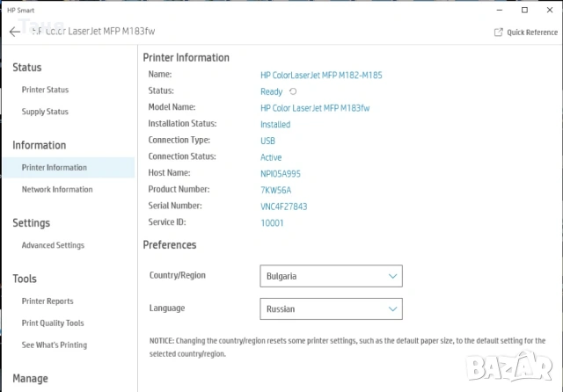
Task: Click the Manage section heading
Action: tap(30, 378)
